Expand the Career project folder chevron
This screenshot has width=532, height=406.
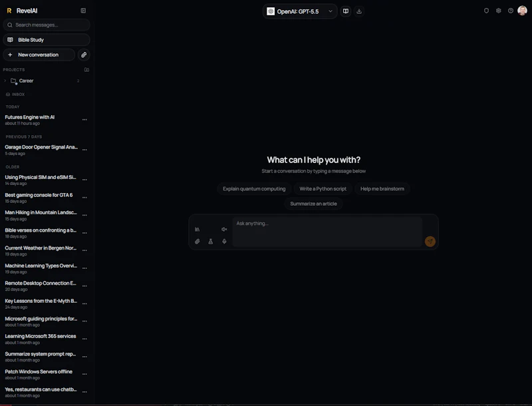[x=5, y=81]
